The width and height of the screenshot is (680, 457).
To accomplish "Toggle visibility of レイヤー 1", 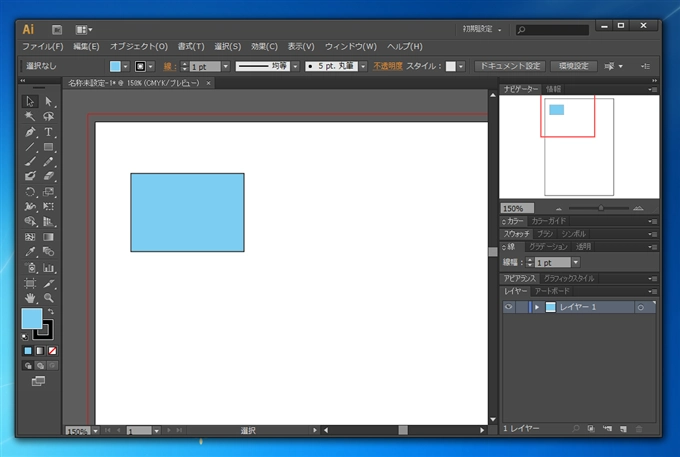I will [508, 307].
